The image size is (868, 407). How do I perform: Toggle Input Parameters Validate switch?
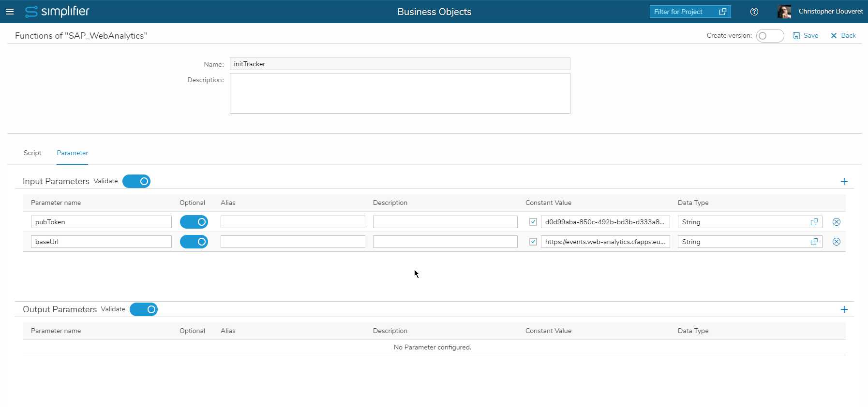[x=136, y=181]
